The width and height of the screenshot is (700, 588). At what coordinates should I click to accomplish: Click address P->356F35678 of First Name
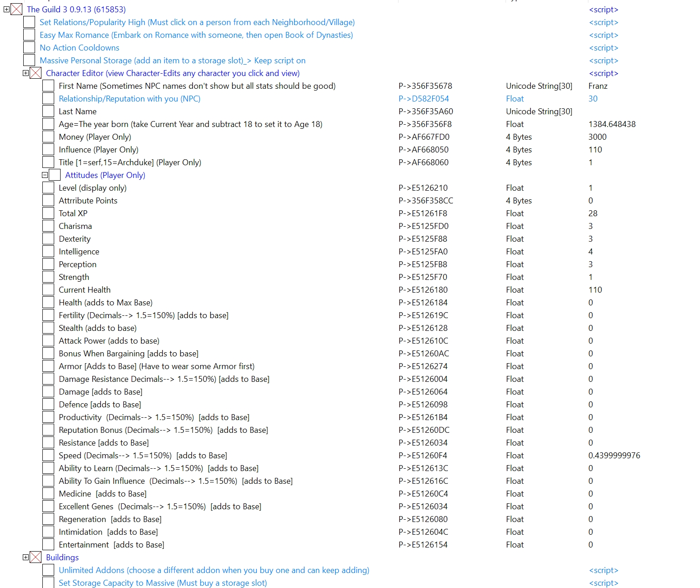pyautogui.click(x=425, y=86)
